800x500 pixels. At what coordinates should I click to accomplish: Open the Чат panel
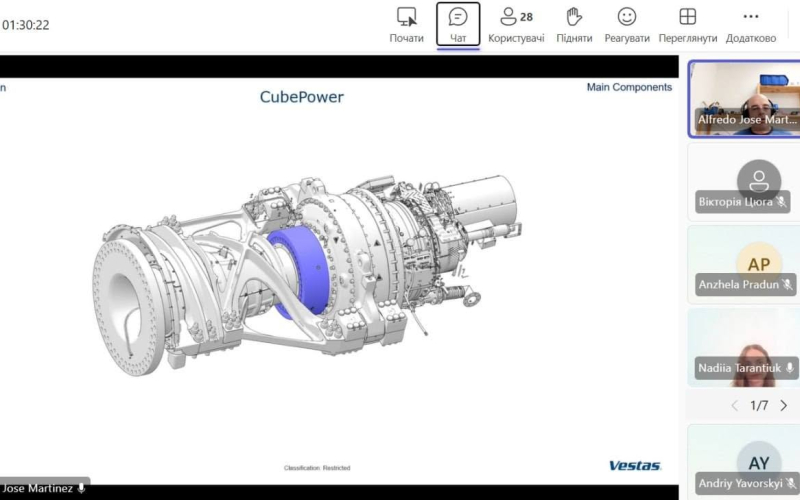click(x=458, y=24)
